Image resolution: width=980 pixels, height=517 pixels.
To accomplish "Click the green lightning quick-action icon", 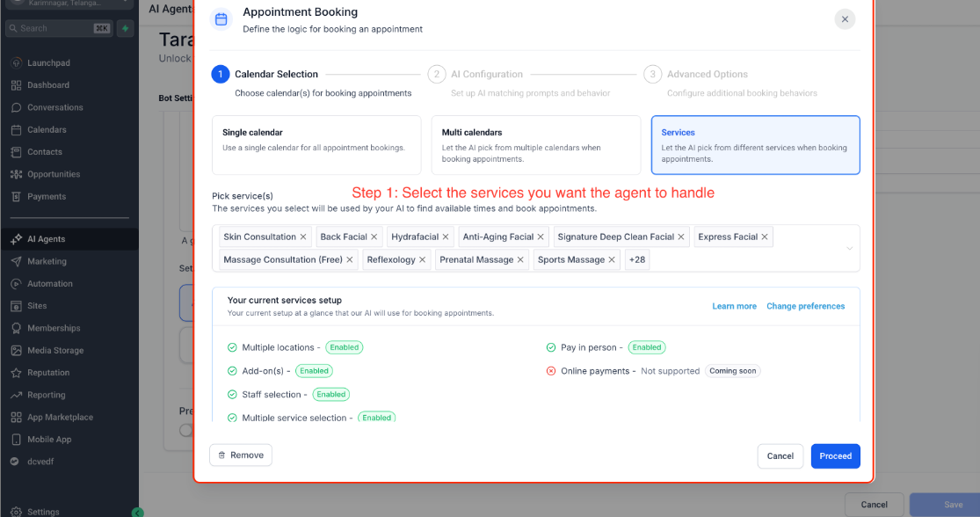I will (x=125, y=28).
